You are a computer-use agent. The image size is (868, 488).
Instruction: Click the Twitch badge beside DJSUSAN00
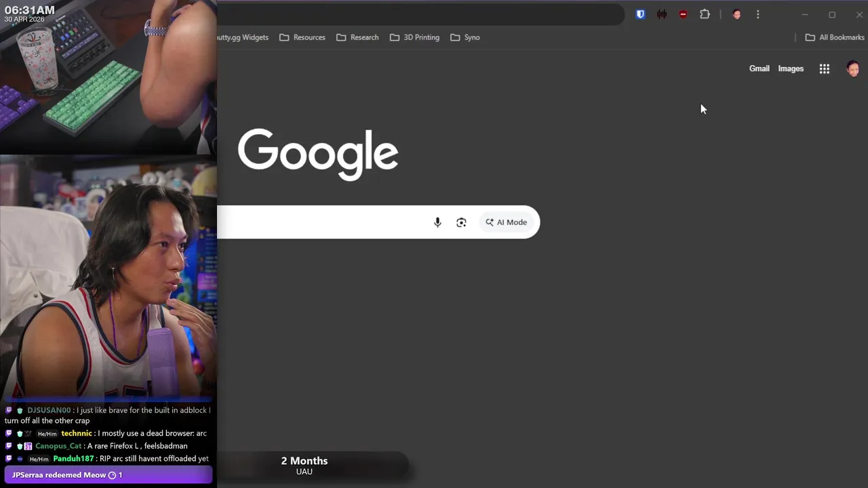9,410
